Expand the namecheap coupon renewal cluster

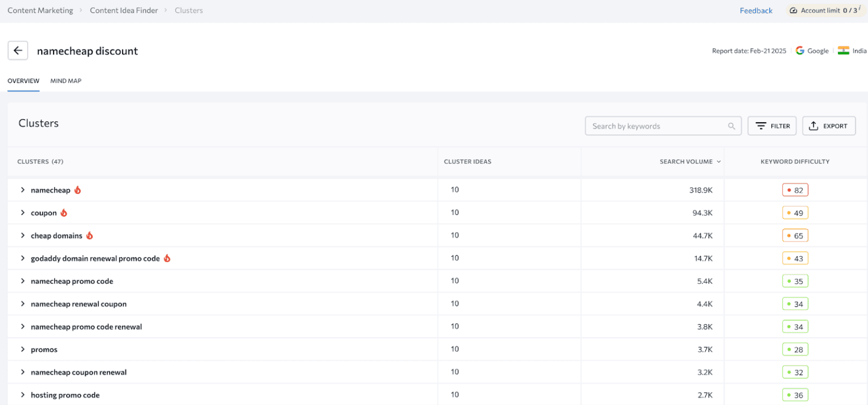(23, 372)
